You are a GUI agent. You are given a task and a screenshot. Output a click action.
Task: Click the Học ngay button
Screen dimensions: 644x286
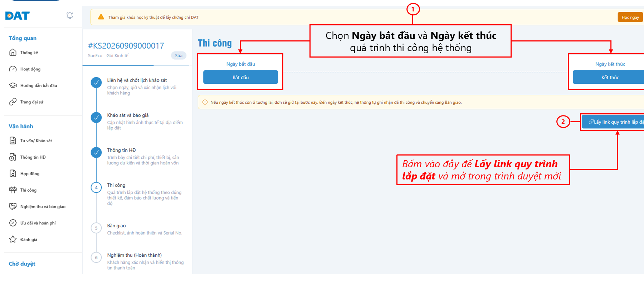630,17
